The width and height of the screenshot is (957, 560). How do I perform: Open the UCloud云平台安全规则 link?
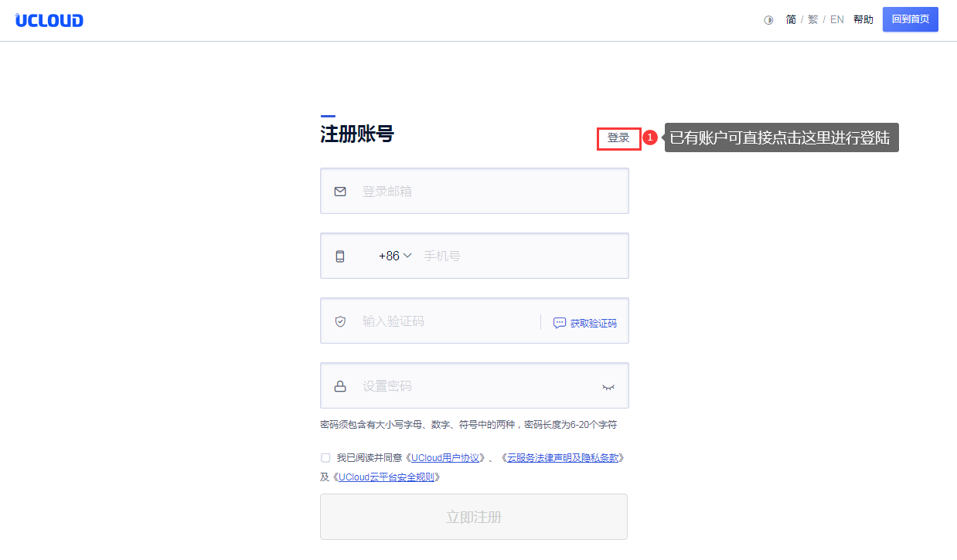[387, 477]
